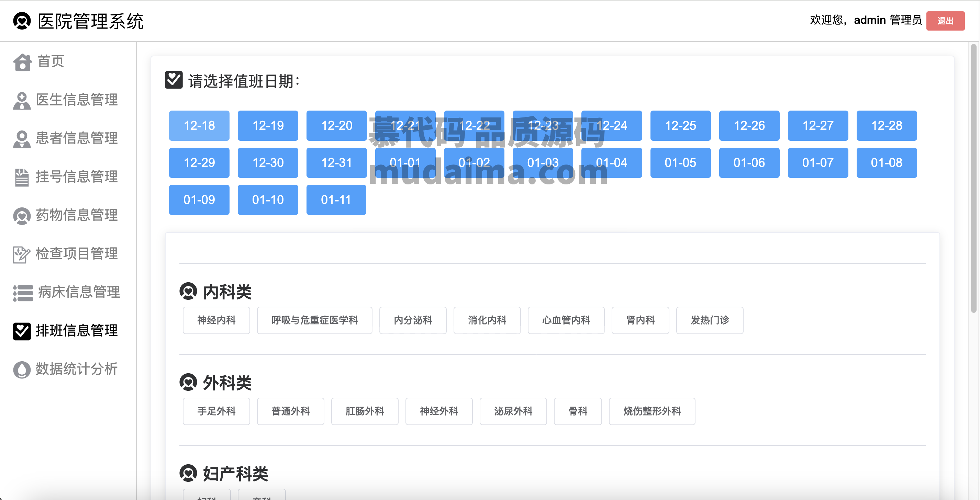
Task: Pick the 01-08 date
Action: pyautogui.click(x=887, y=162)
